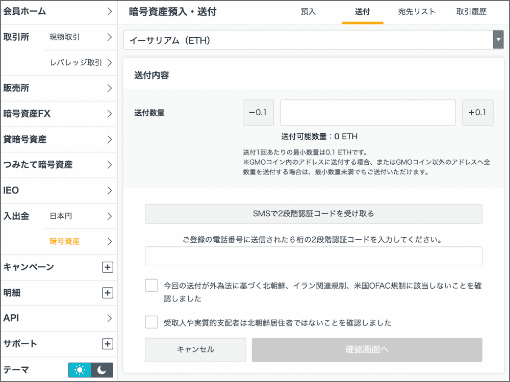Expand サポート section plus icon

tap(107, 344)
